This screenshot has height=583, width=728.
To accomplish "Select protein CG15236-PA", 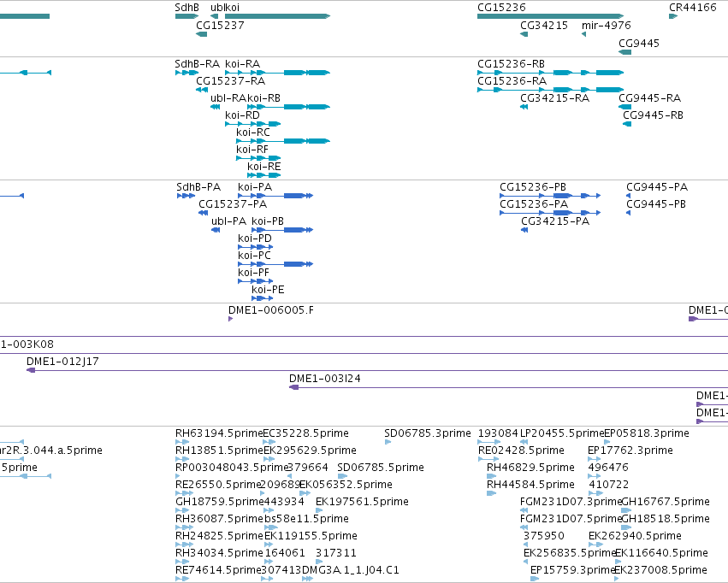I will (534, 204).
